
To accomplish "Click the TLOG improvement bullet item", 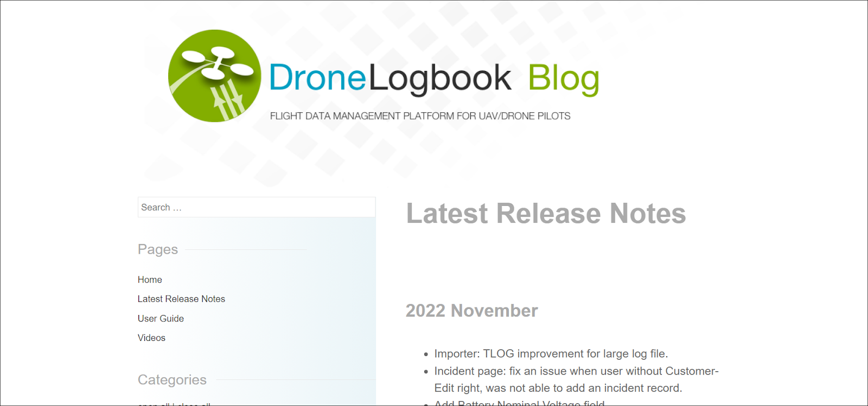I will [x=551, y=354].
